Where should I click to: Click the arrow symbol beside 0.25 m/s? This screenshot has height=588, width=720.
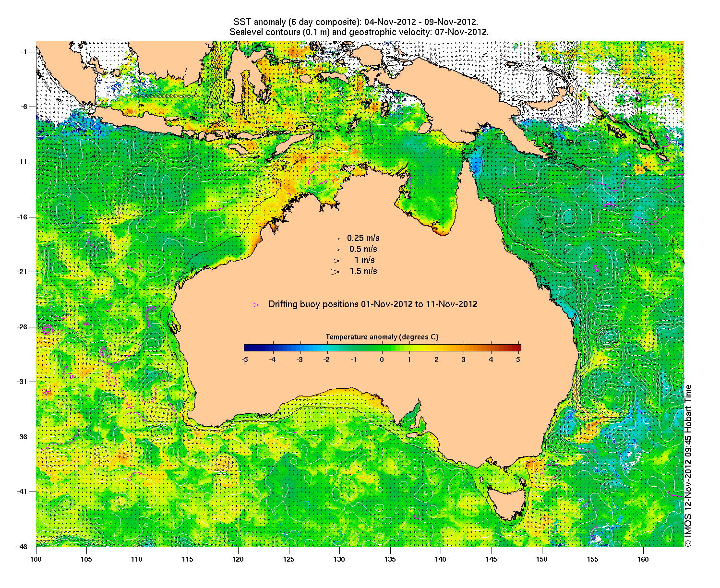pyautogui.click(x=338, y=239)
